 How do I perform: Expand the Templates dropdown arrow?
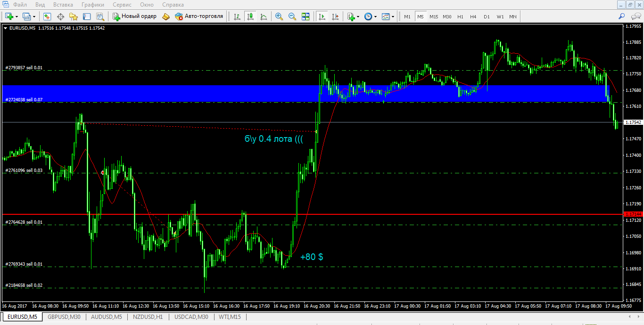[x=393, y=16]
